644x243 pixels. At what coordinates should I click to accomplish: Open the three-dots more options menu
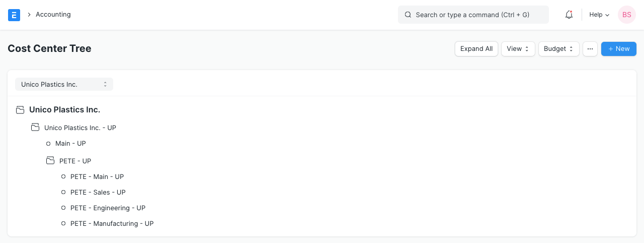tap(590, 49)
